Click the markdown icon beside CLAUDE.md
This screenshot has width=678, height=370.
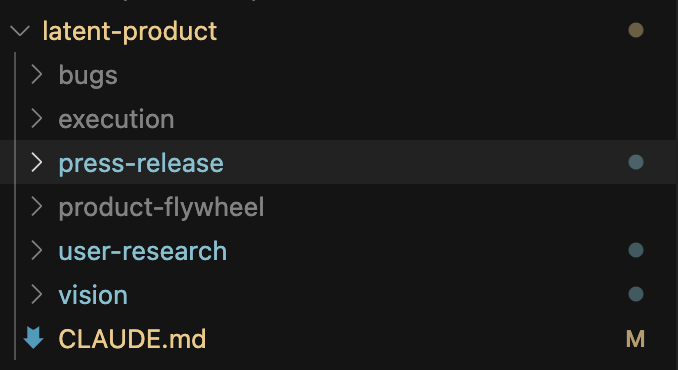pos(33,338)
